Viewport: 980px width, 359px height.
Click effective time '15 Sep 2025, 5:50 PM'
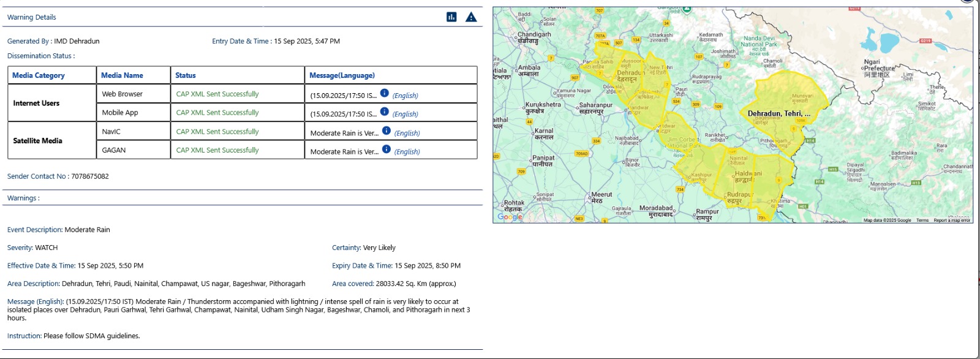click(x=110, y=265)
